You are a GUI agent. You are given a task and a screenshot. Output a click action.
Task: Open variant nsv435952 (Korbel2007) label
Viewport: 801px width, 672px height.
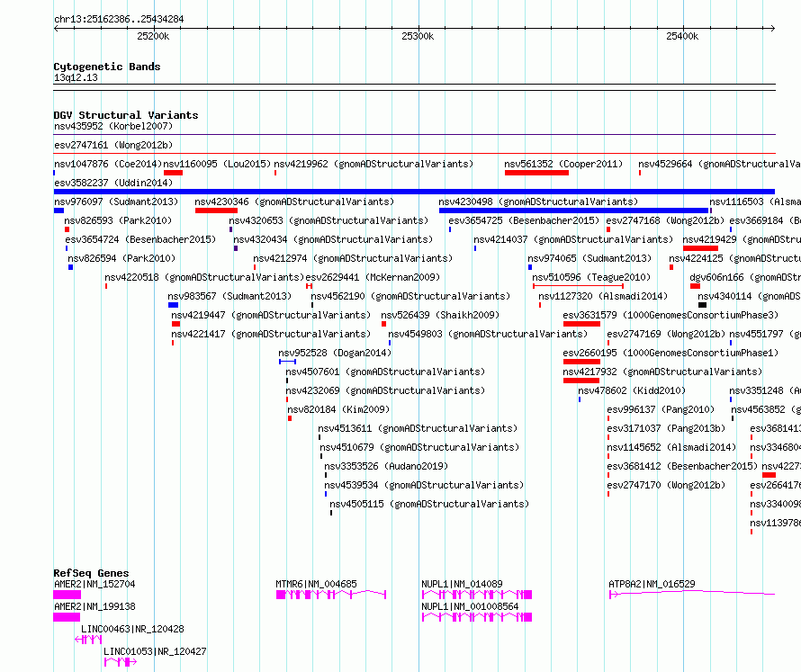pyautogui.click(x=113, y=126)
